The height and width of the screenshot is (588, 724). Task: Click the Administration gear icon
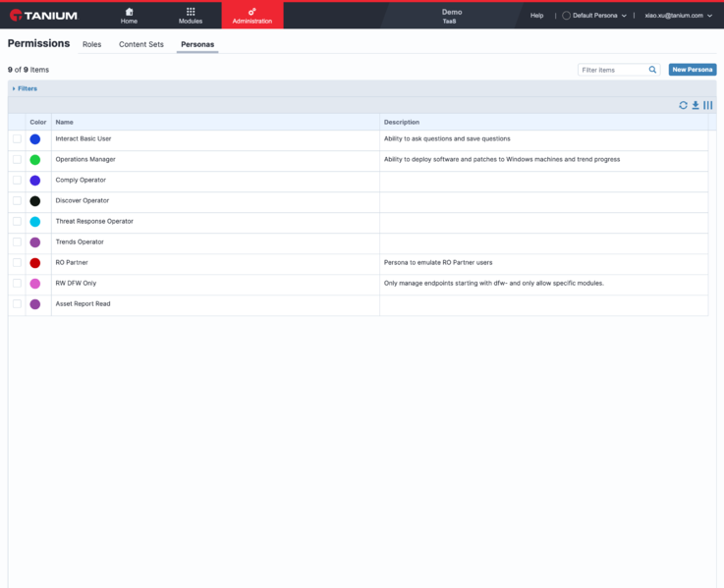click(252, 12)
